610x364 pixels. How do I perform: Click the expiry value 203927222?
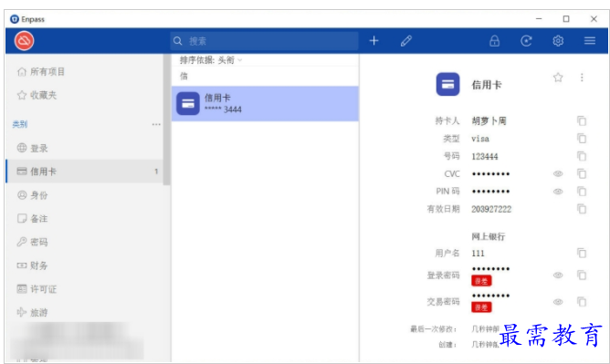[x=491, y=210]
